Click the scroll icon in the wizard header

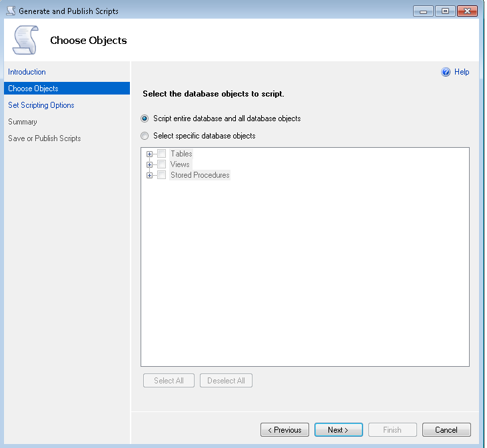click(x=25, y=41)
